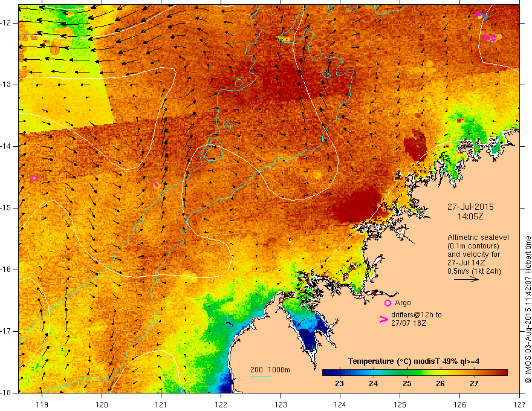
Task: Click the magenta drifters arrow legend symbol
Action: (384, 319)
